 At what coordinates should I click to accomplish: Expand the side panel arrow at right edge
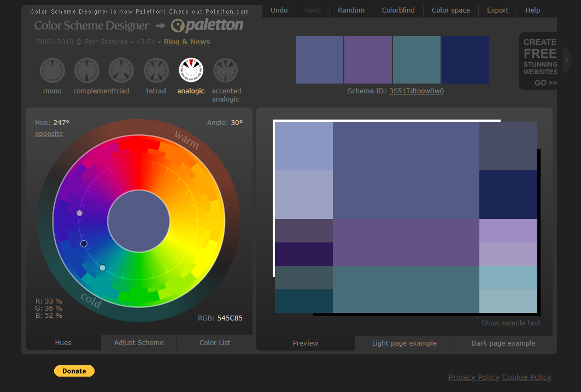[567, 60]
